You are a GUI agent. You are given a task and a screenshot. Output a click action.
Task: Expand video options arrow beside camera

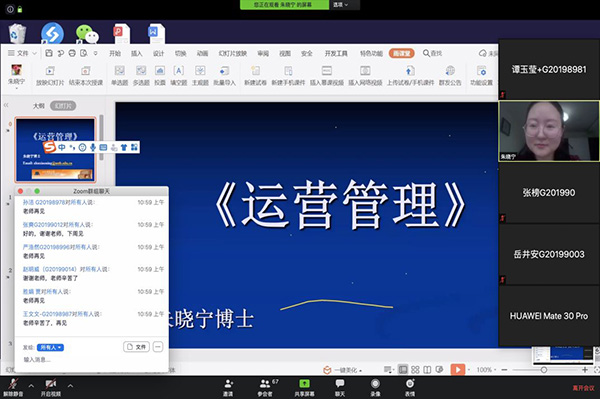(x=70, y=386)
